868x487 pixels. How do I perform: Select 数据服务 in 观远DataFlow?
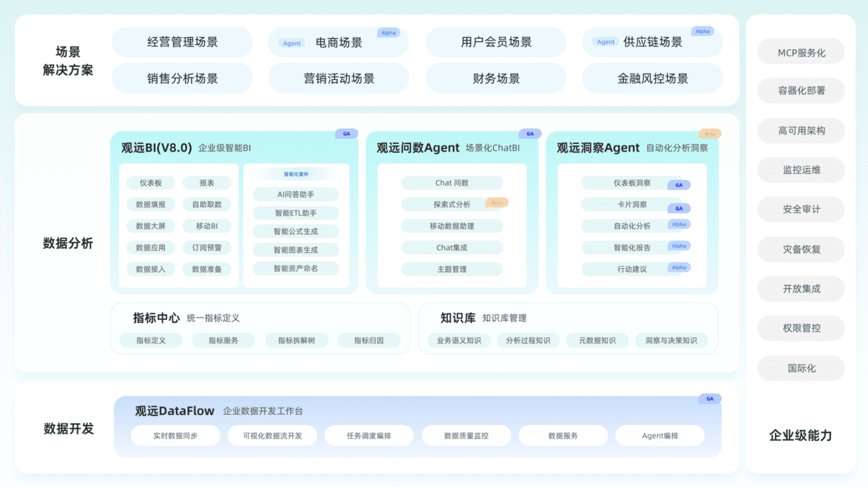point(563,436)
